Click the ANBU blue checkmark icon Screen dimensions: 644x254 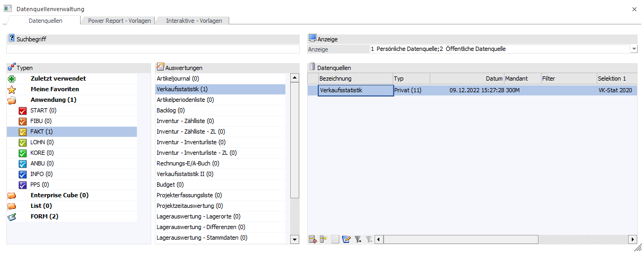click(x=22, y=163)
